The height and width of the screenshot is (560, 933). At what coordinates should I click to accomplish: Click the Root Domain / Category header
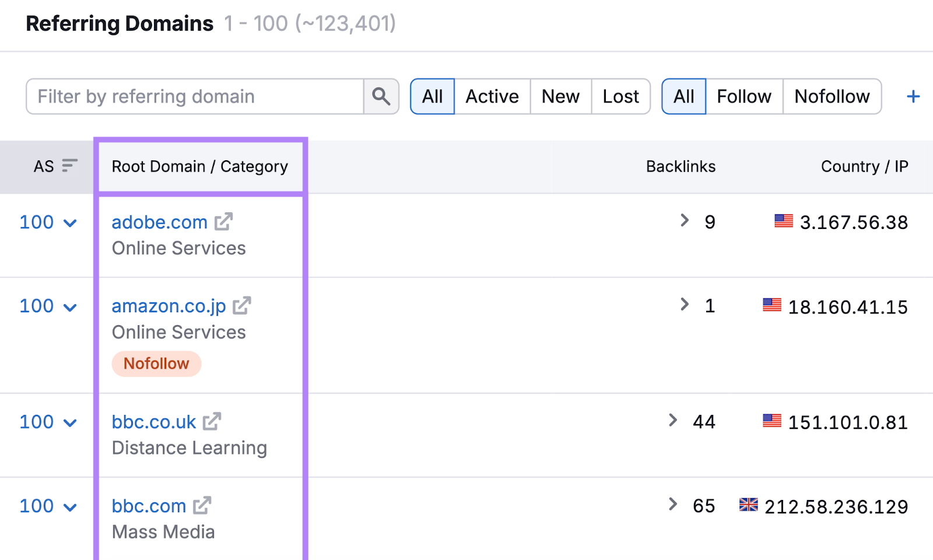(200, 167)
